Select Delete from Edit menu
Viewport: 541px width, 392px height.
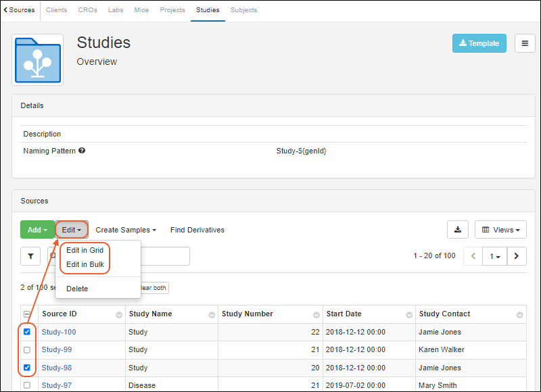77,289
